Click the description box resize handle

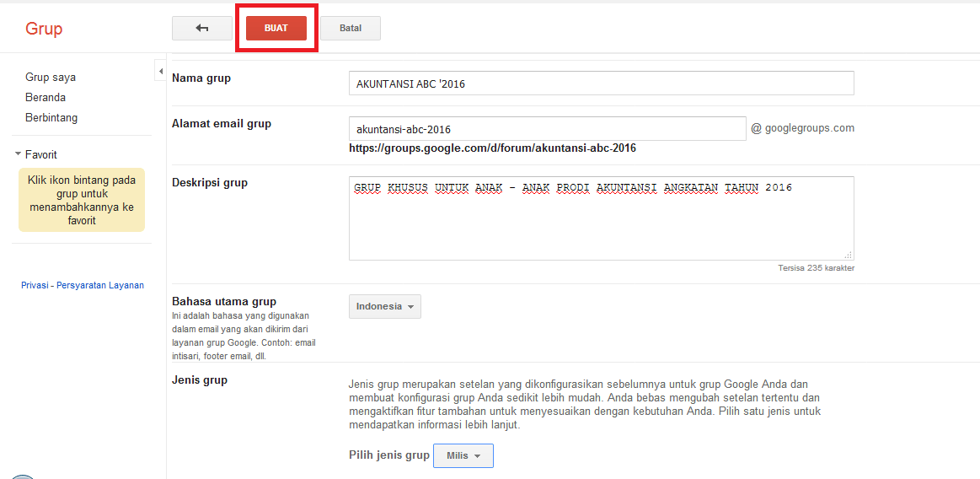pyautogui.click(x=848, y=255)
